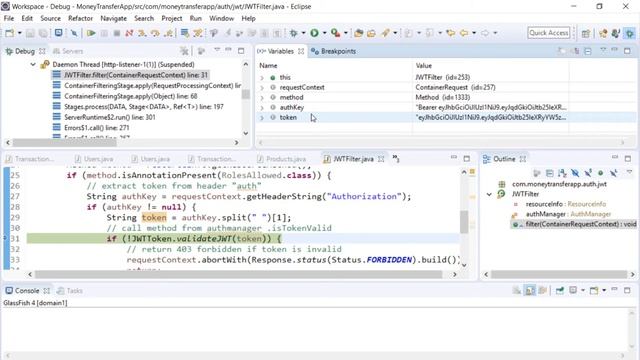Switch to the Servers tab
This screenshot has height=360, width=640.
tap(68, 51)
